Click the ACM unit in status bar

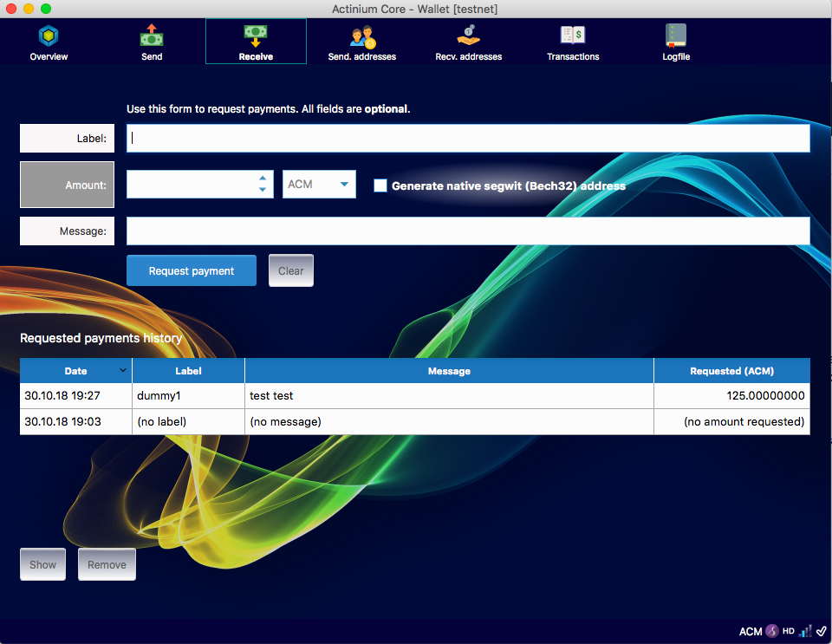click(751, 631)
